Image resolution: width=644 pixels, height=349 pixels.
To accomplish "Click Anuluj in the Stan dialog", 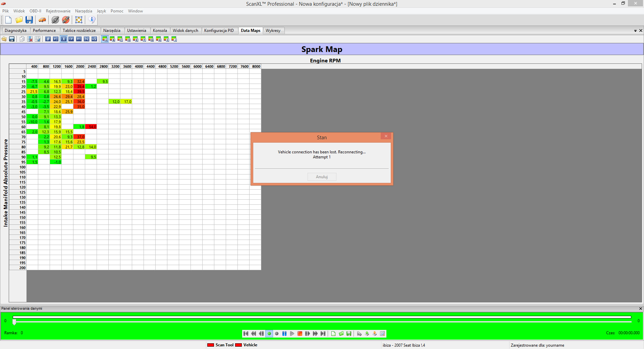I will coord(322,177).
